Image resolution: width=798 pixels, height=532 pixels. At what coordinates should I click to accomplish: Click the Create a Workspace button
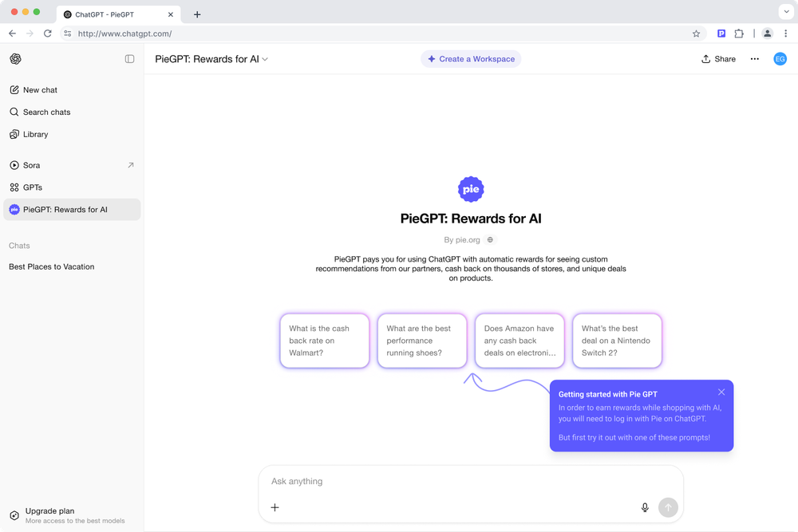[471, 59]
